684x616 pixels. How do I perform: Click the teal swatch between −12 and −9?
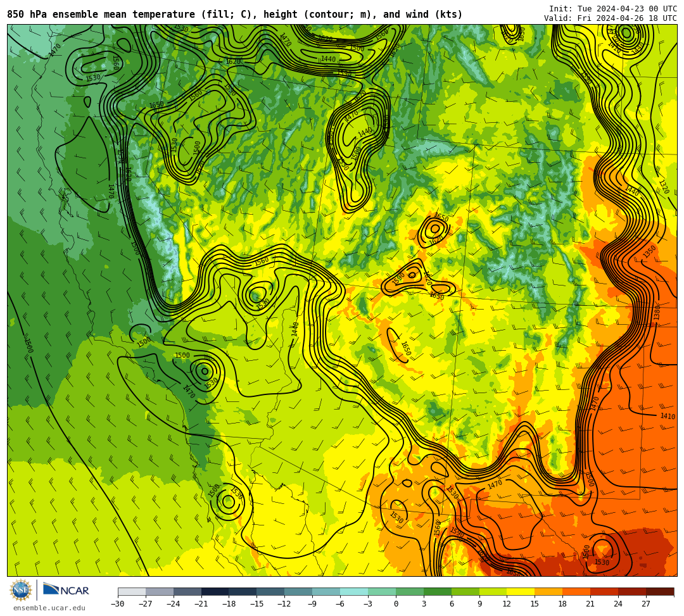click(298, 591)
